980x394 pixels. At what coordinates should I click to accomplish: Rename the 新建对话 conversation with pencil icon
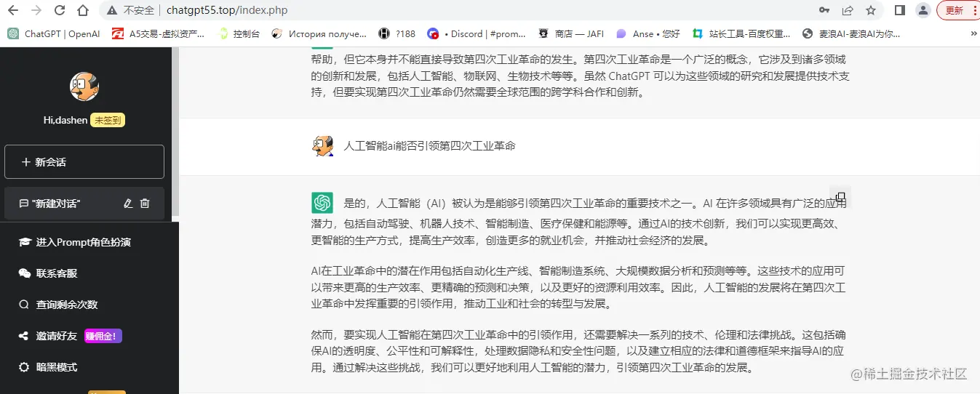[x=128, y=204]
